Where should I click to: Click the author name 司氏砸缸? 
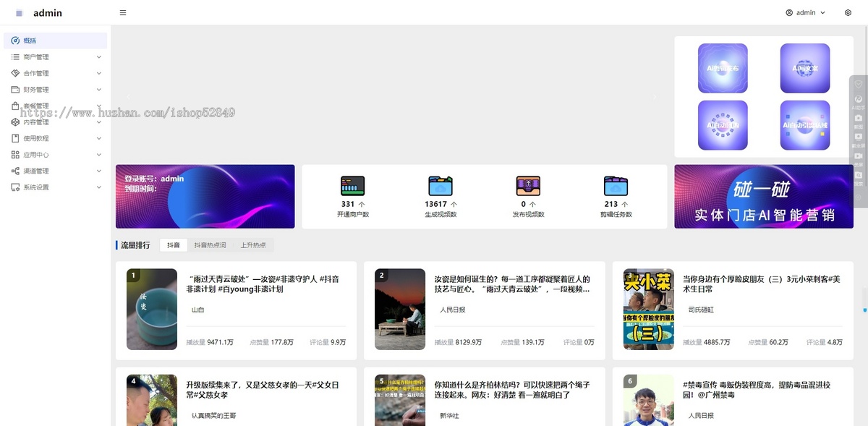coord(701,310)
